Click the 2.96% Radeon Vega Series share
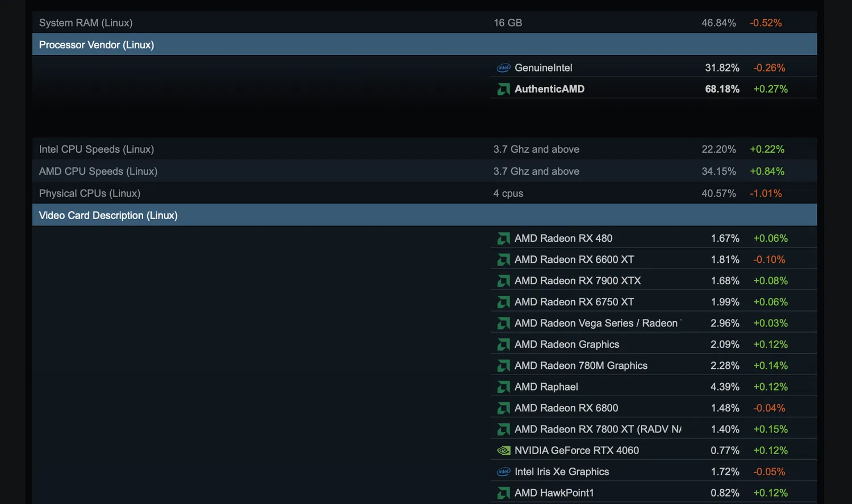 (725, 324)
